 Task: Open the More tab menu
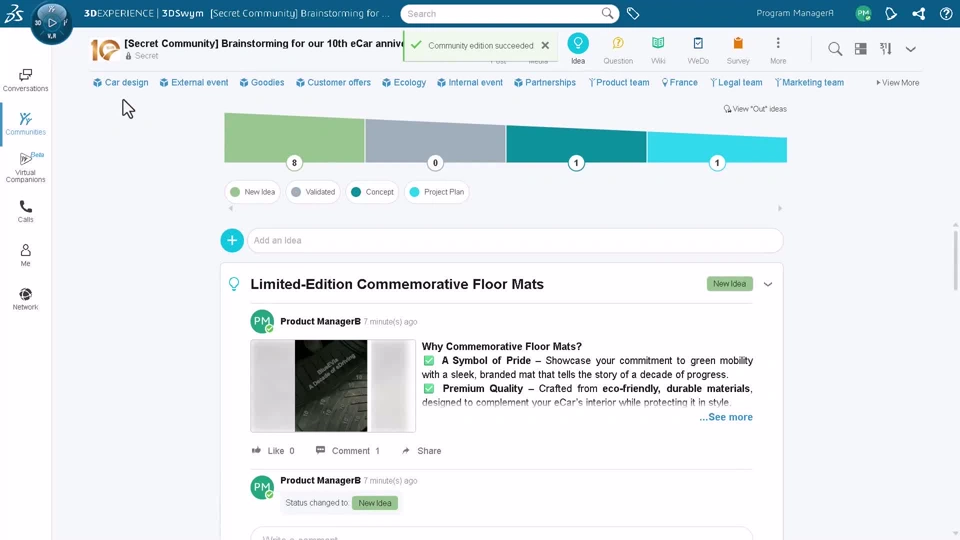[778, 49]
